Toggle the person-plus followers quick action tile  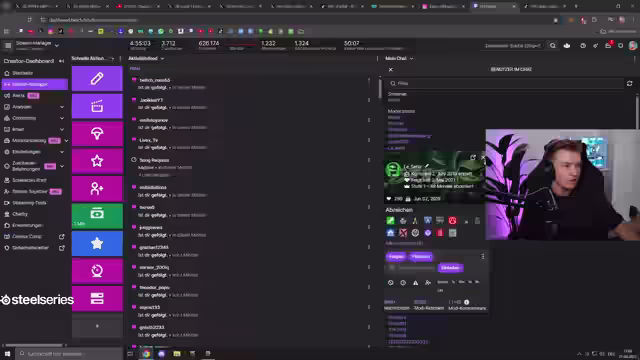point(97,189)
